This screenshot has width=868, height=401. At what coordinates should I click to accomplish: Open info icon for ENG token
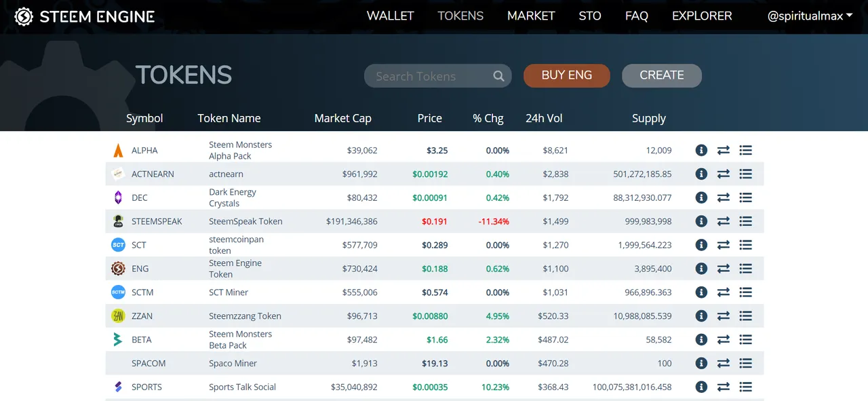tap(701, 269)
